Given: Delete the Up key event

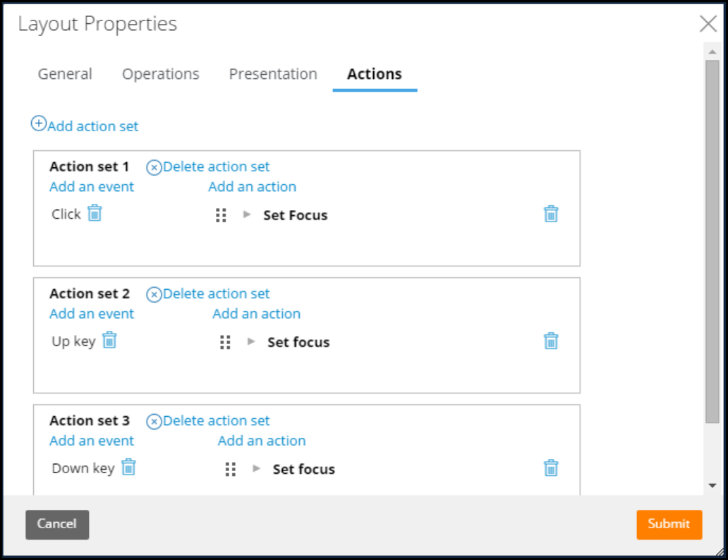Looking at the screenshot, I should 109,340.
